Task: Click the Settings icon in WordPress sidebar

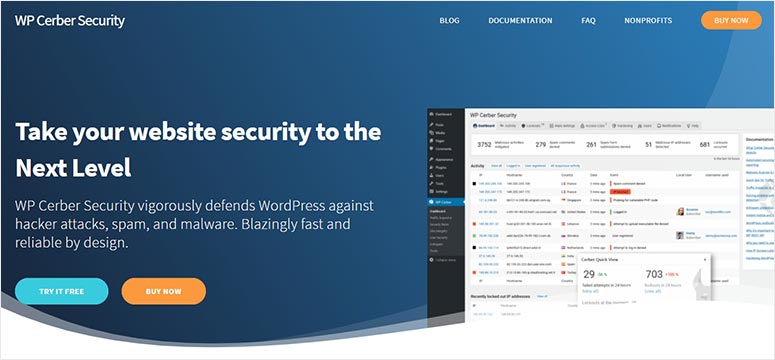Action: click(x=431, y=191)
